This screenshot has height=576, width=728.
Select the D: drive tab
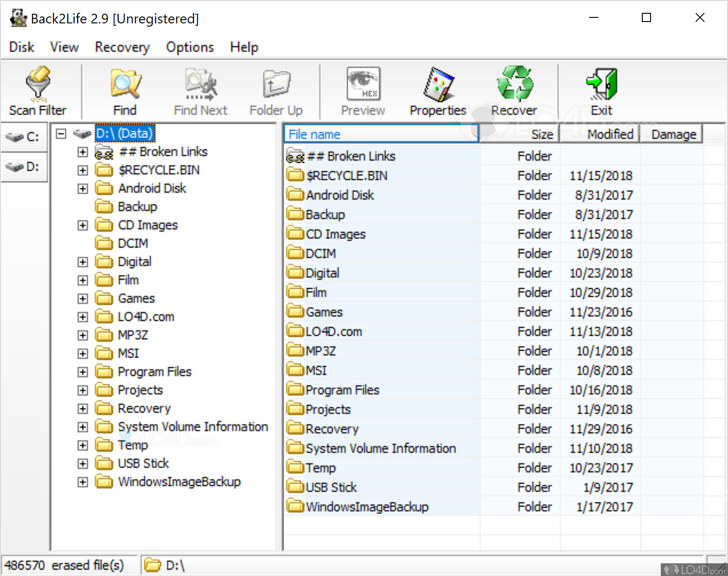24,167
